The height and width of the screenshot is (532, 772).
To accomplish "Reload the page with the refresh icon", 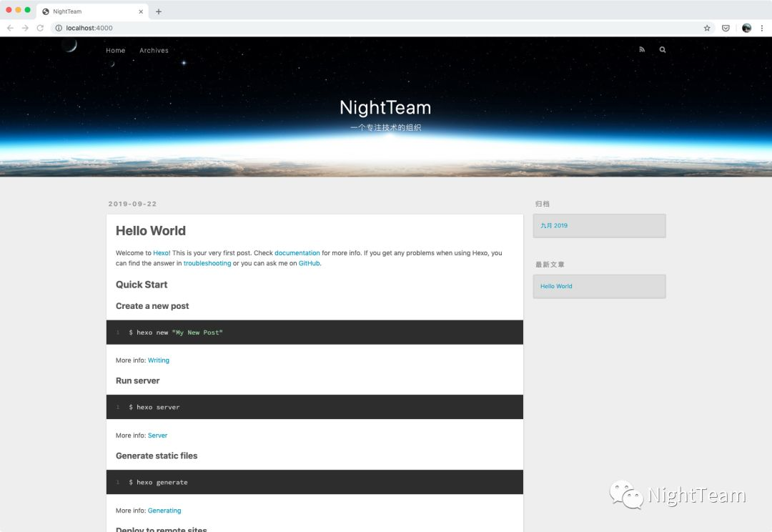I will tap(41, 28).
